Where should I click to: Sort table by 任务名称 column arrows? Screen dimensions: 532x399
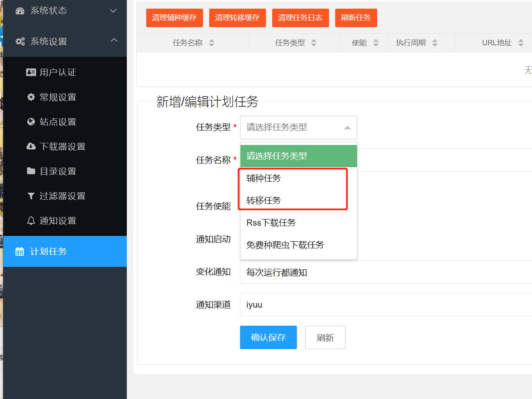[x=212, y=43]
